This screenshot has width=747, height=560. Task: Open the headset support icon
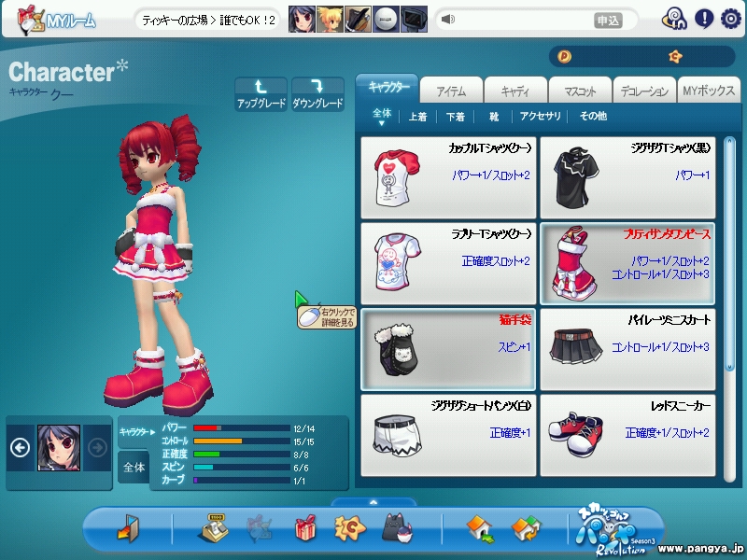coord(674,20)
